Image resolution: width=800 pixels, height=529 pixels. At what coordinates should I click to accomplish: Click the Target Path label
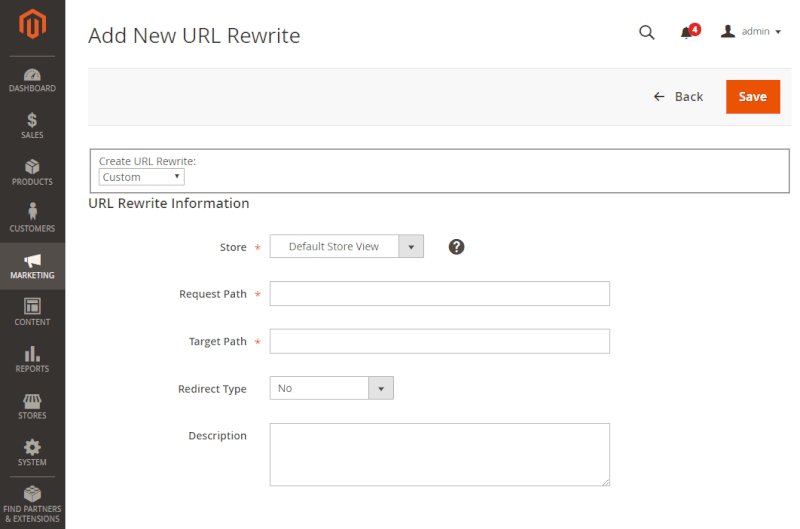click(x=217, y=342)
